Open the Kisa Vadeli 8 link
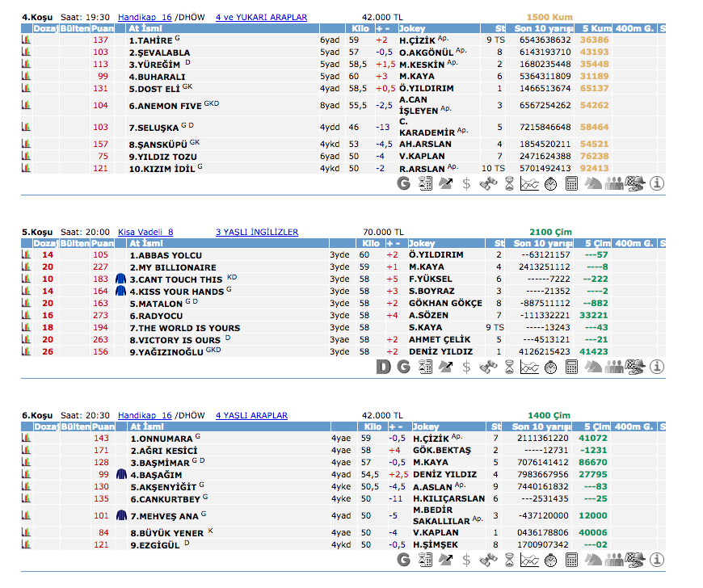The width and height of the screenshot is (703, 588). click(145, 232)
